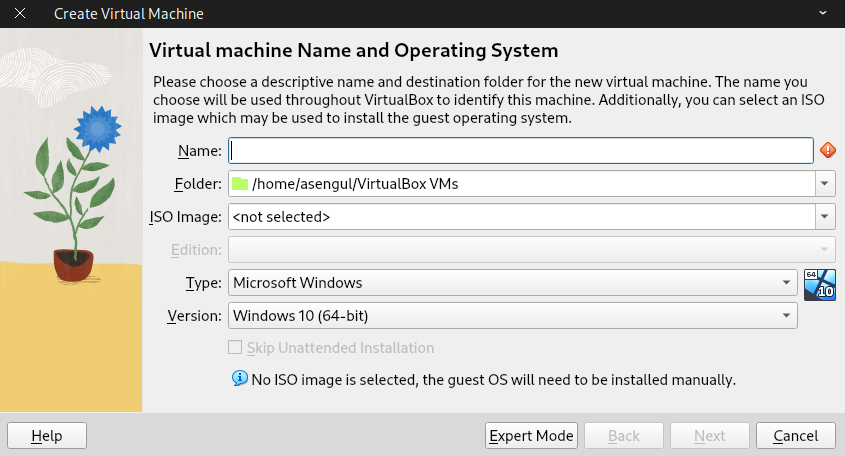Toggle the Skip Unattended Installation checkbox

coord(235,347)
